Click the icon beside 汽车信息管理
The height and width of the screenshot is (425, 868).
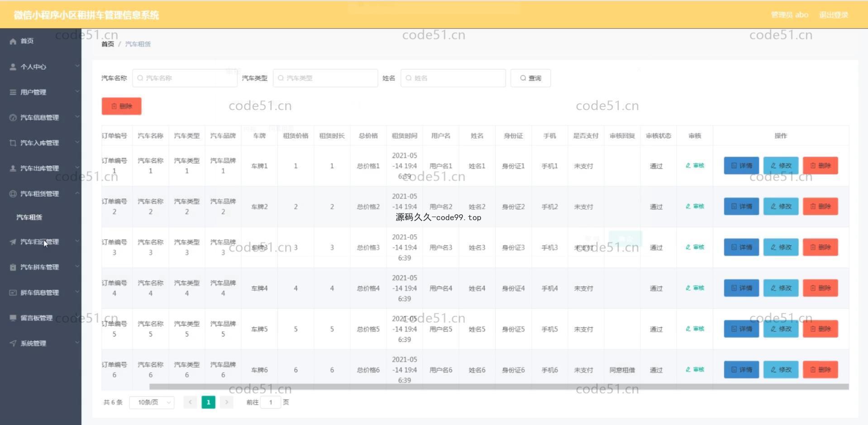pyautogui.click(x=13, y=118)
